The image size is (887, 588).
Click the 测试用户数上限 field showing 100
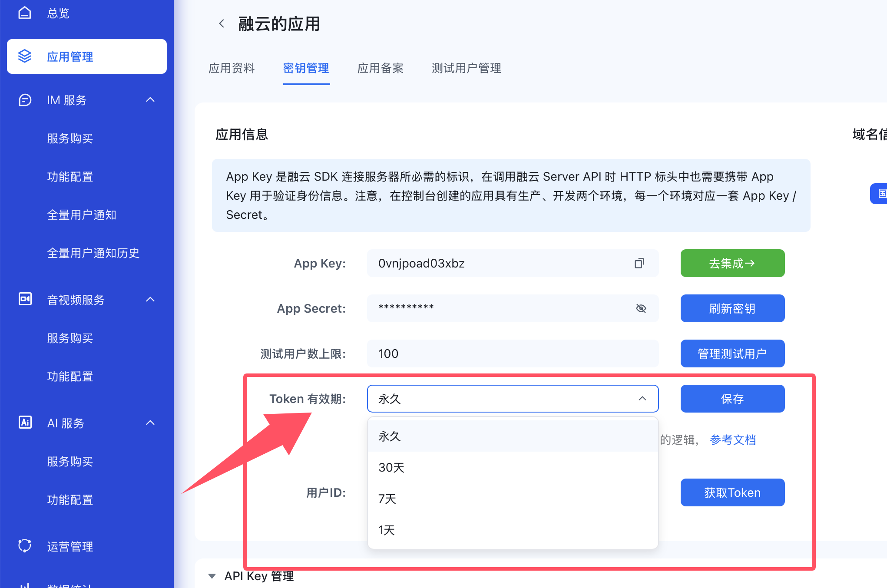click(513, 353)
